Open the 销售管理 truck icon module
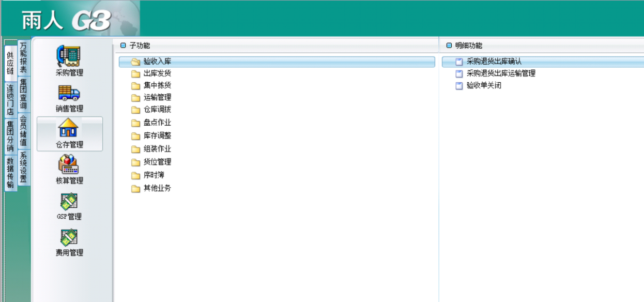Viewport: 644px width, 302px height. coord(69,98)
